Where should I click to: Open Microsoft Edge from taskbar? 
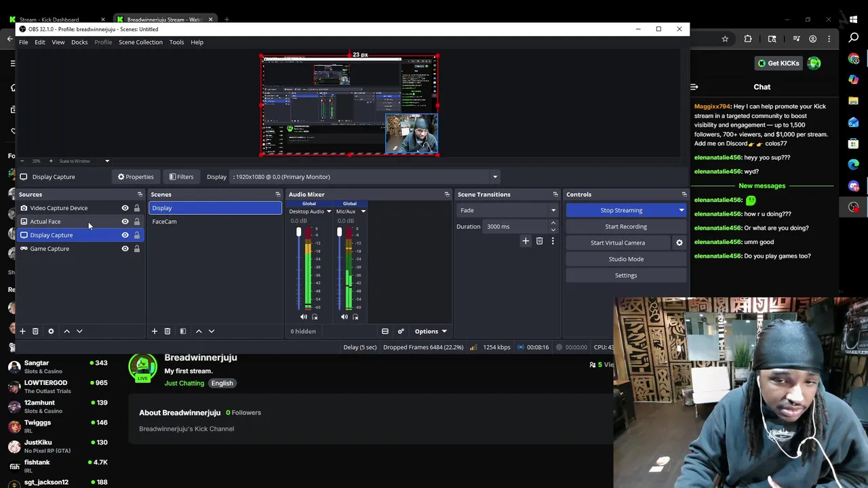pos(854,165)
